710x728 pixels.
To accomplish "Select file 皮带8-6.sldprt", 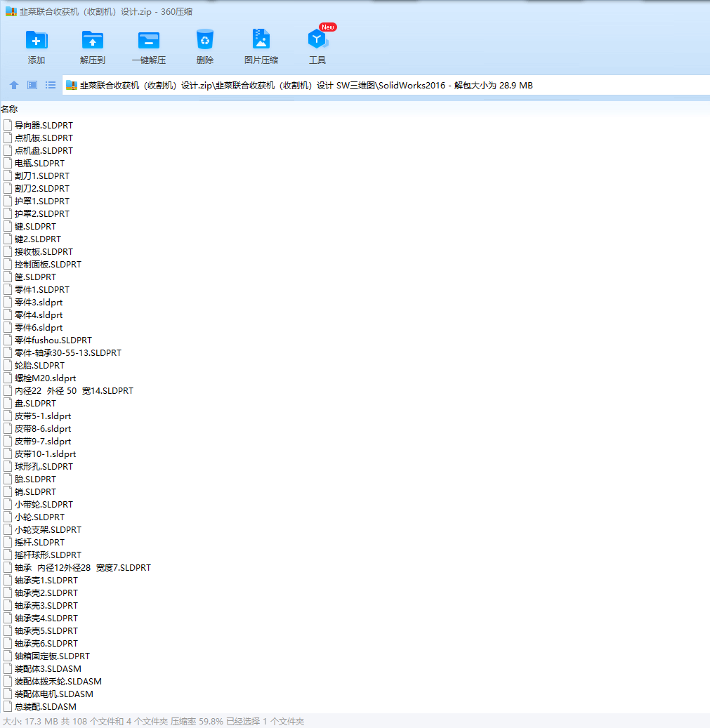I will tap(43, 428).
